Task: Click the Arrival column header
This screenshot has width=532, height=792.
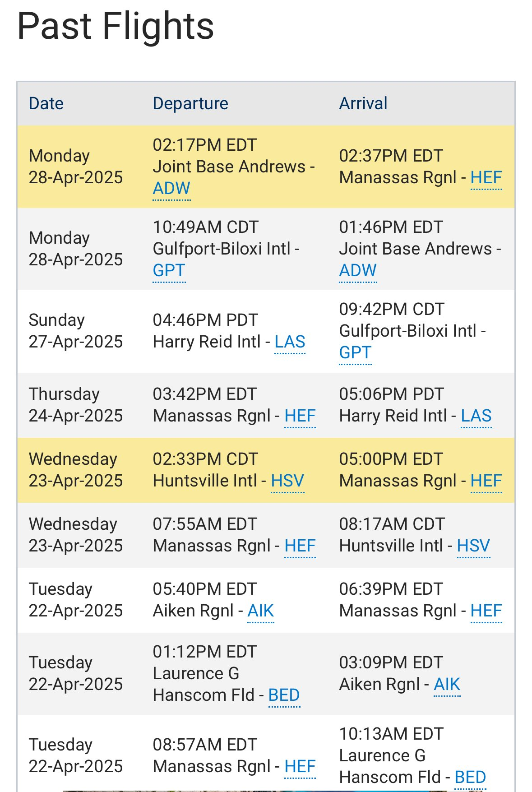Action: click(363, 103)
